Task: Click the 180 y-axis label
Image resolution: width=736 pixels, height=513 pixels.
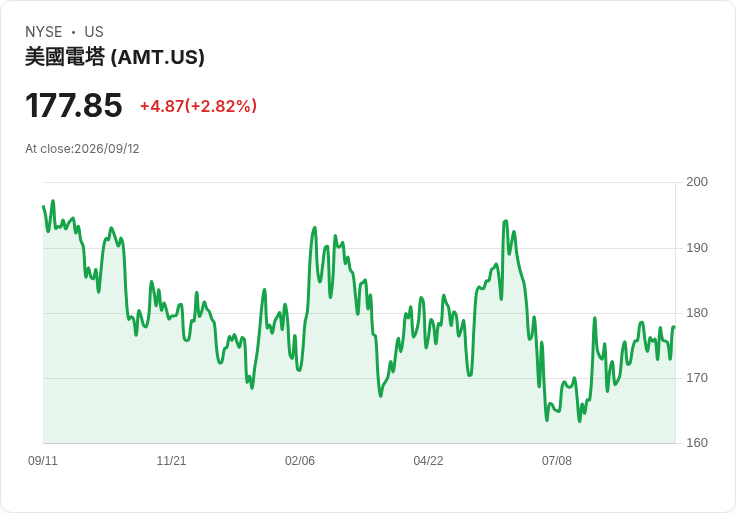Action: point(697,313)
